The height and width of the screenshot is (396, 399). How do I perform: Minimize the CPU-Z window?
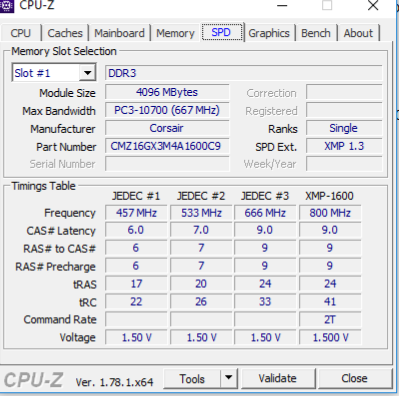click(x=282, y=6)
